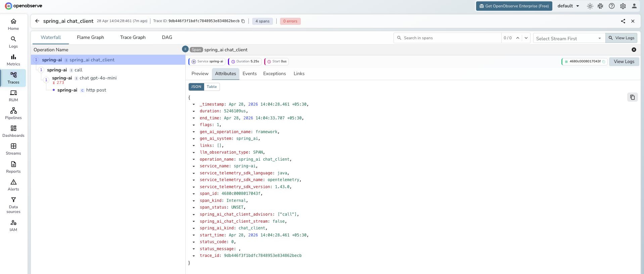Toggle the spring_ai_chat_client_advisors field arrow

[x=194, y=215]
